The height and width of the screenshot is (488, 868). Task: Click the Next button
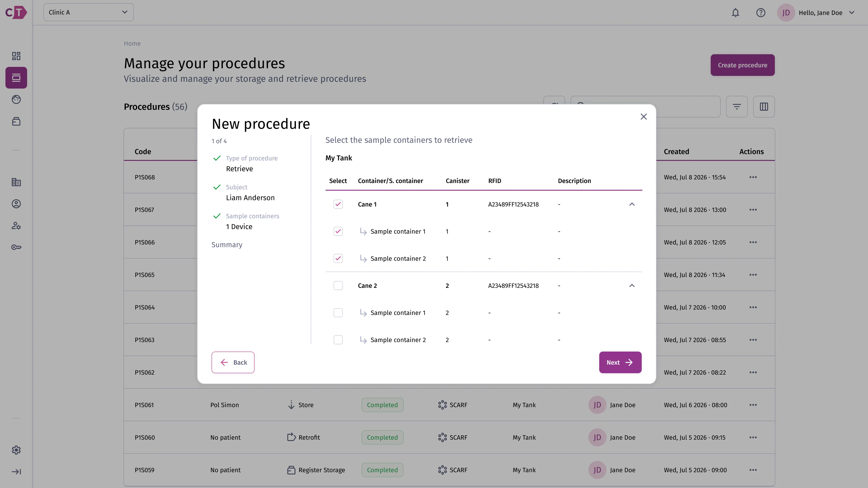(x=620, y=362)
